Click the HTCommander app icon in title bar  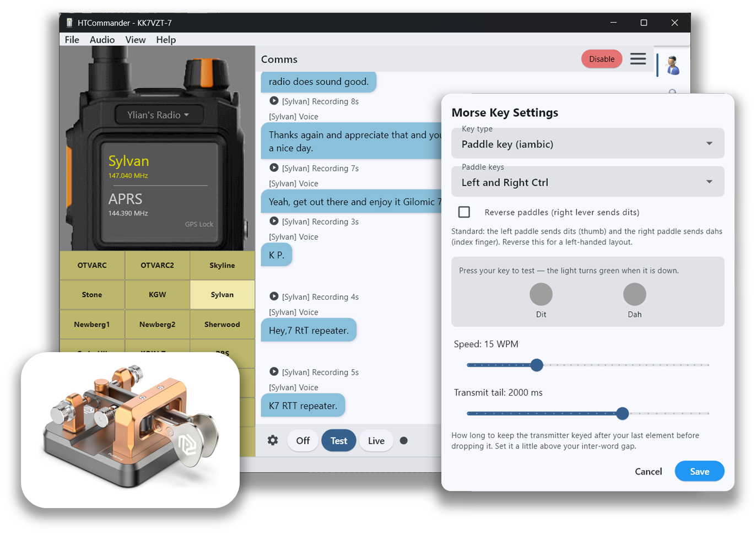pyautogui.click(x=69, y=23)
